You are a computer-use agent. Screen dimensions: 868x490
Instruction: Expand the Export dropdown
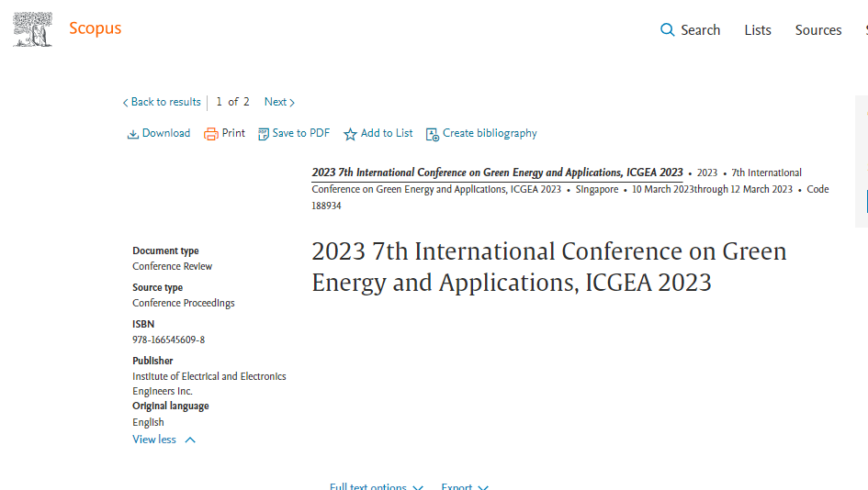[x=465, y=486]
